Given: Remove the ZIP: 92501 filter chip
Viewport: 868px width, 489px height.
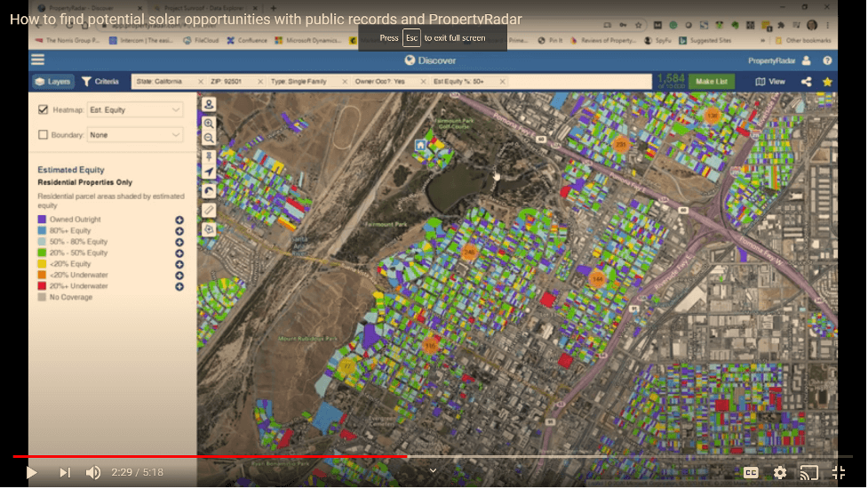Looking at the screenshot, I should tap(260, 82).
